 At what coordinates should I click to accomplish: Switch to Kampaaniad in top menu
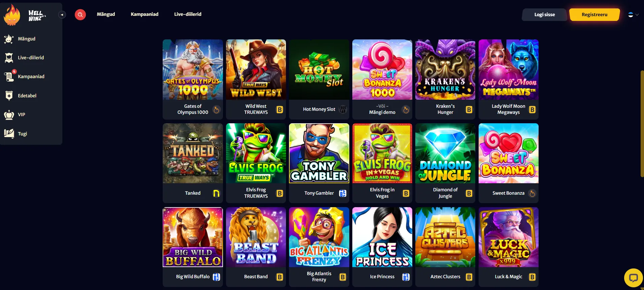(144, 14)
